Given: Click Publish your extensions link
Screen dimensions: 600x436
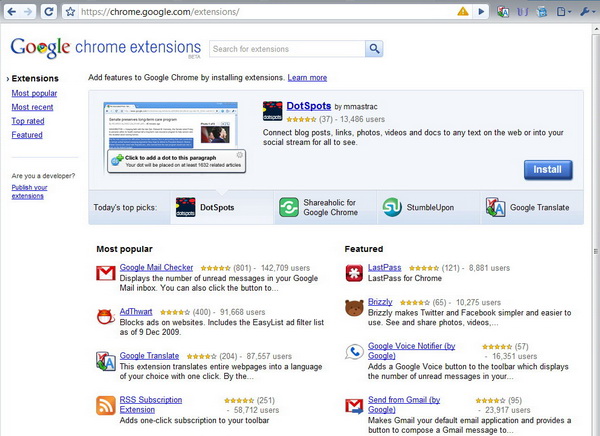Looking at the screenshot, I should point(29,191).
